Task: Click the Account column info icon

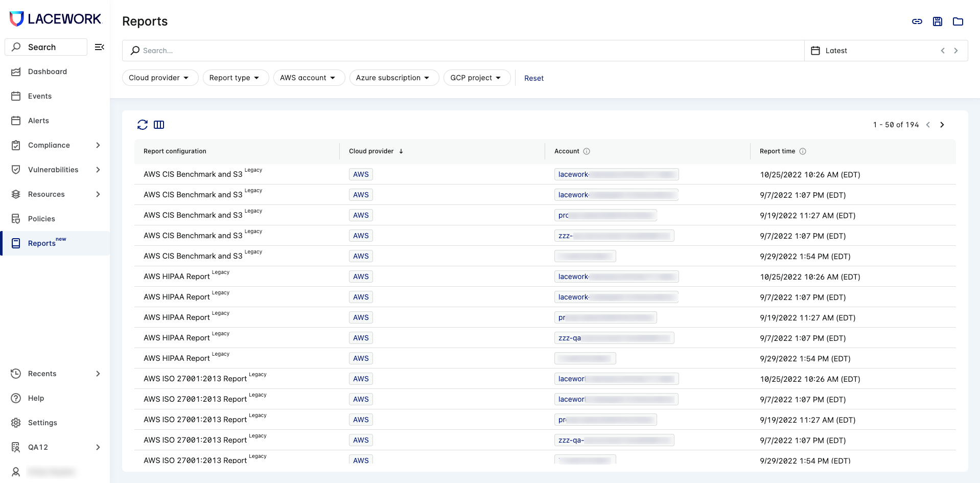Action: [x=587, y=151]
